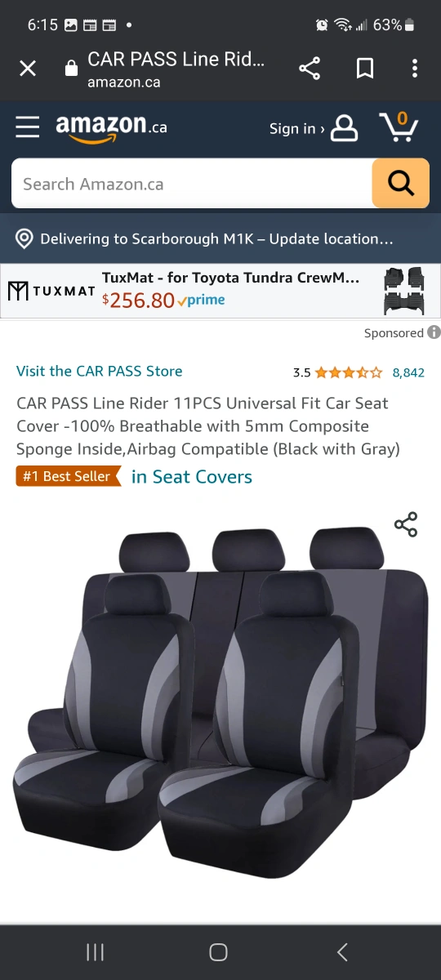The width and height of the screenshot is (441, 980).
Task: Open browser three-dot overflow menu
Action: click(415, 69)
